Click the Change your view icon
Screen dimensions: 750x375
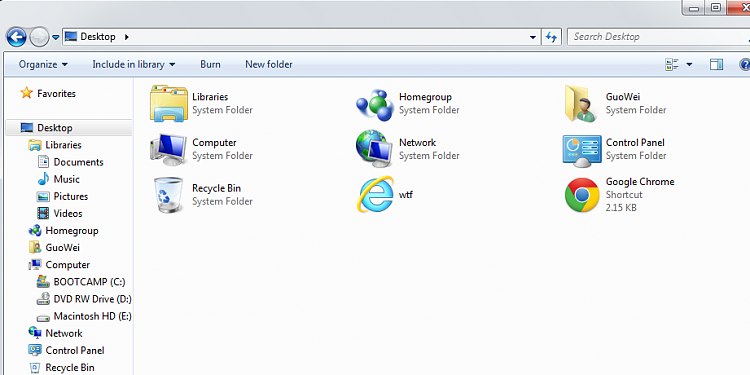point(672,65)
